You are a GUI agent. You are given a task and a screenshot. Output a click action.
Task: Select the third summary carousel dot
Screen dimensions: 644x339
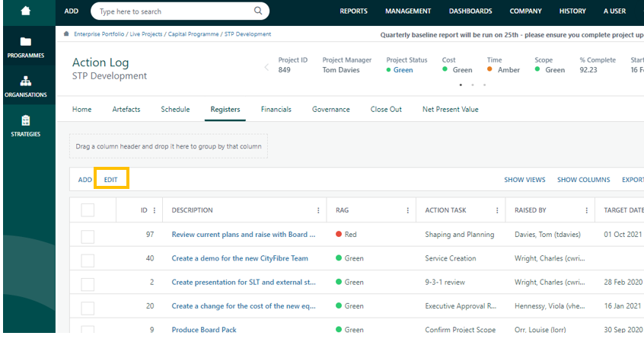pyautogui.click(x=485, y=85)
